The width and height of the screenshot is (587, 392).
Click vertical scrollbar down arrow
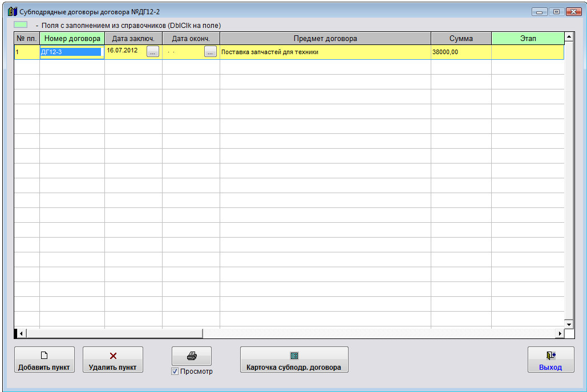569,324
